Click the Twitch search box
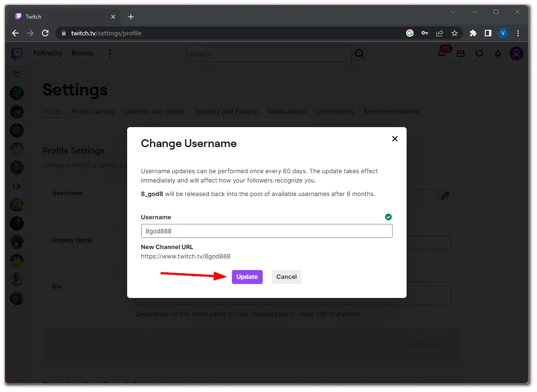 pyautogui.click(x=268, y=54)
